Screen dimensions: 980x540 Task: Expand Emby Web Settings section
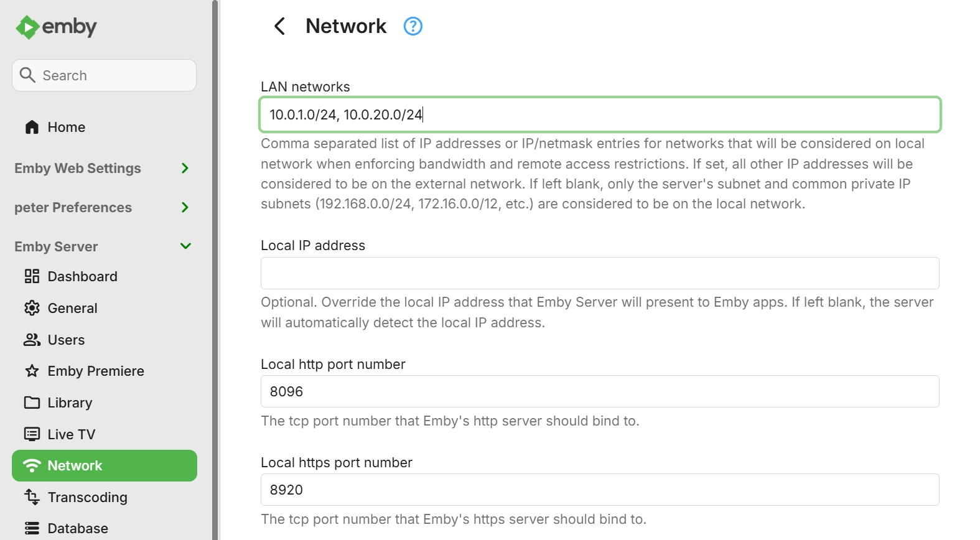click(185, 168)
